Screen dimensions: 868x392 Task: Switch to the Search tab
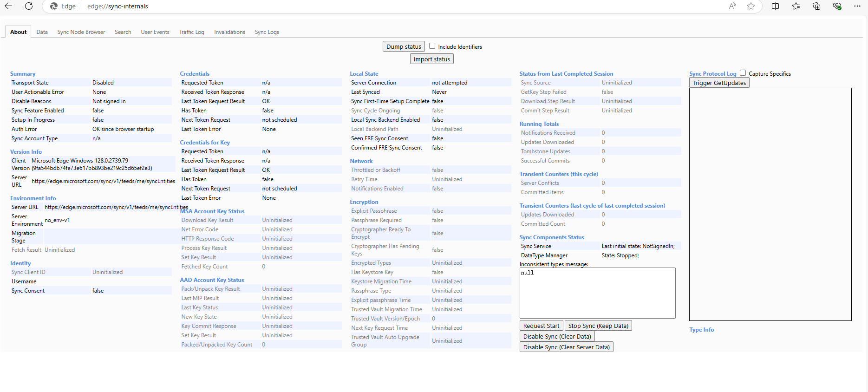pyautogui.click(x=123, y=32)
